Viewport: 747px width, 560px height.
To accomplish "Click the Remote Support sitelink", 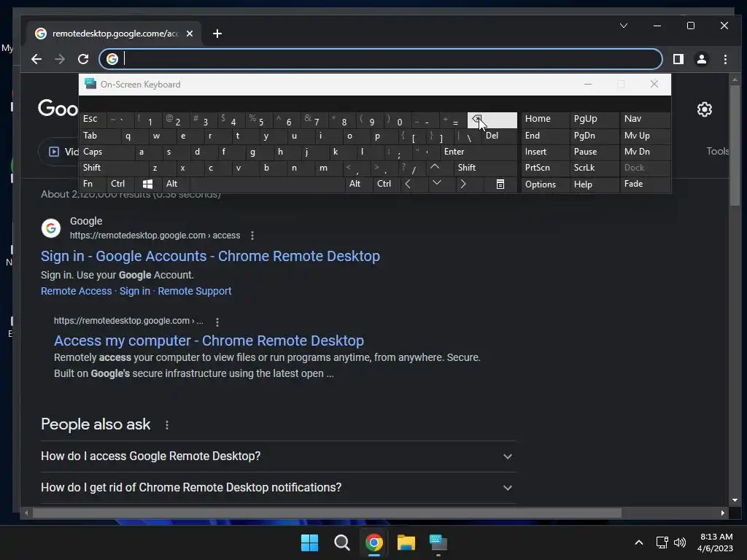I will 194,291.
